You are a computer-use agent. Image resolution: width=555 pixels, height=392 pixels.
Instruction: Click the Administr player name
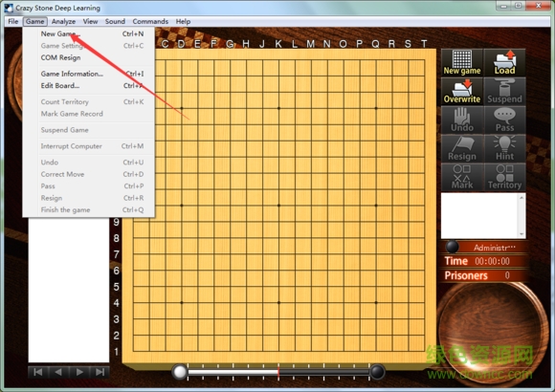coord(495,248)
